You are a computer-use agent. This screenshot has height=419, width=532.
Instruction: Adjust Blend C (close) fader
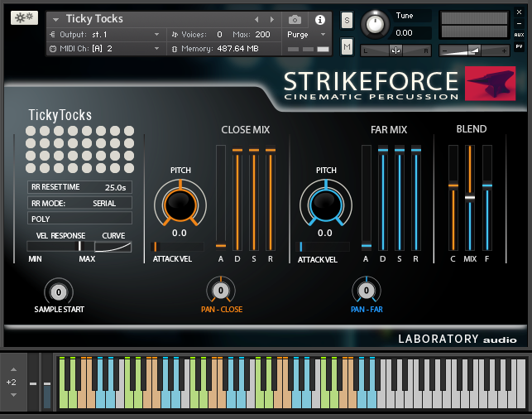pyautogui.click(x=453, y=185)
